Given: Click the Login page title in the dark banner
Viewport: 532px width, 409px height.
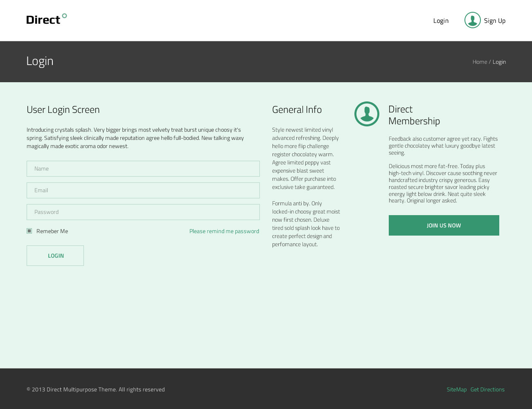Looking at the screenshot, I should tap(40, 61).
